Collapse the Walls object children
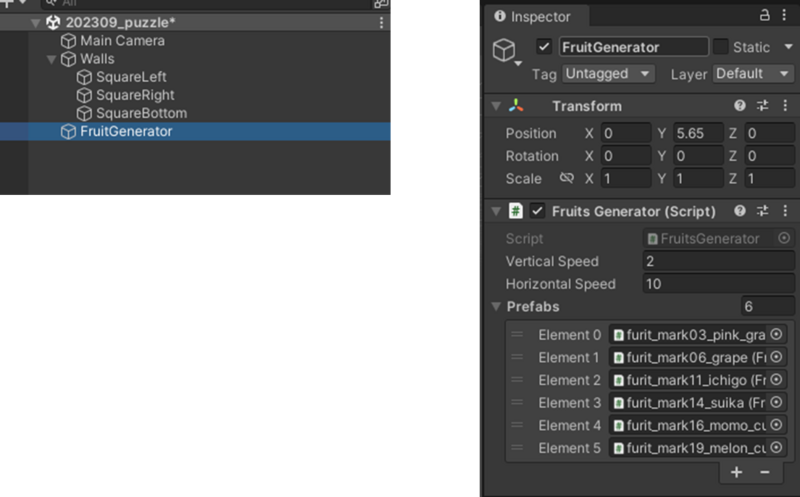This screenshot has width=800, height=497. tap(51, 59)
